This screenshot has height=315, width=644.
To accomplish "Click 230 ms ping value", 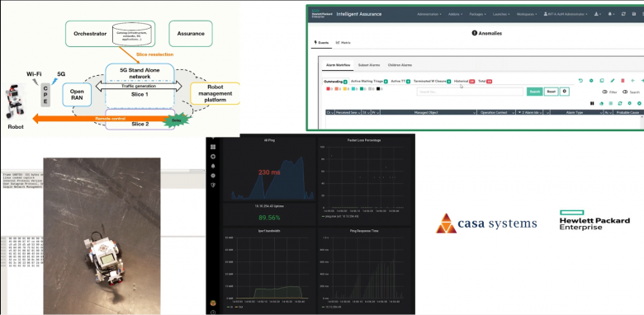I will (x=269, y=172).
